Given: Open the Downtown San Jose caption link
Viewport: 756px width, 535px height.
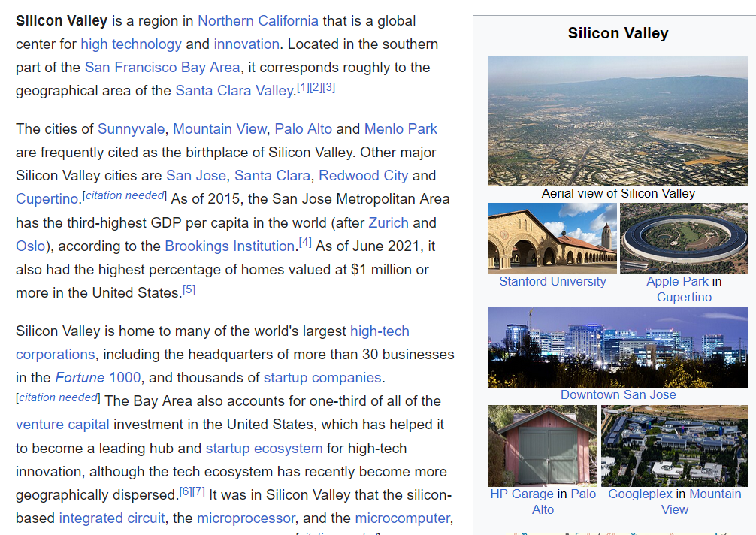Looking at the screenshot, I should (x=618, y=395).
